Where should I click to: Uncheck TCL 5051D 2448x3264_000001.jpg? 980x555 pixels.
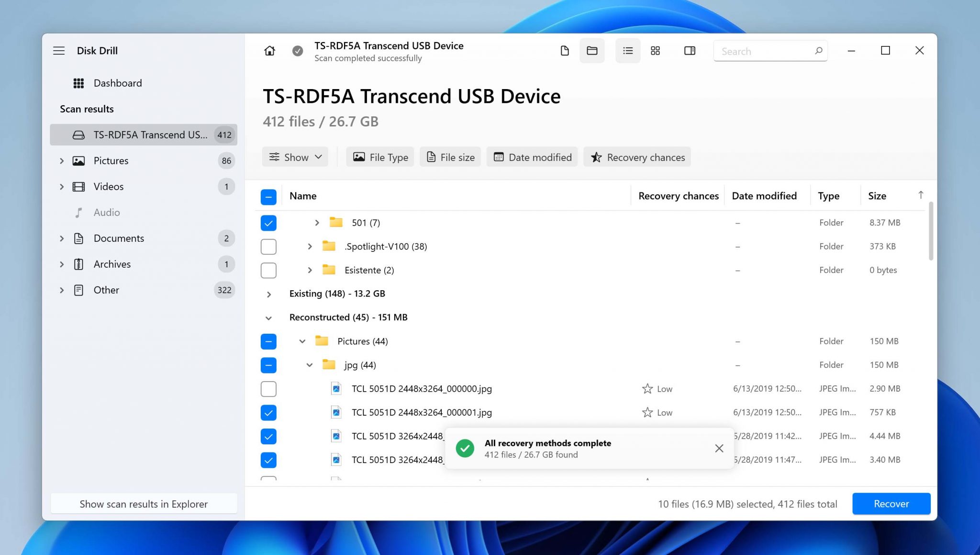(x=268, y=412)
